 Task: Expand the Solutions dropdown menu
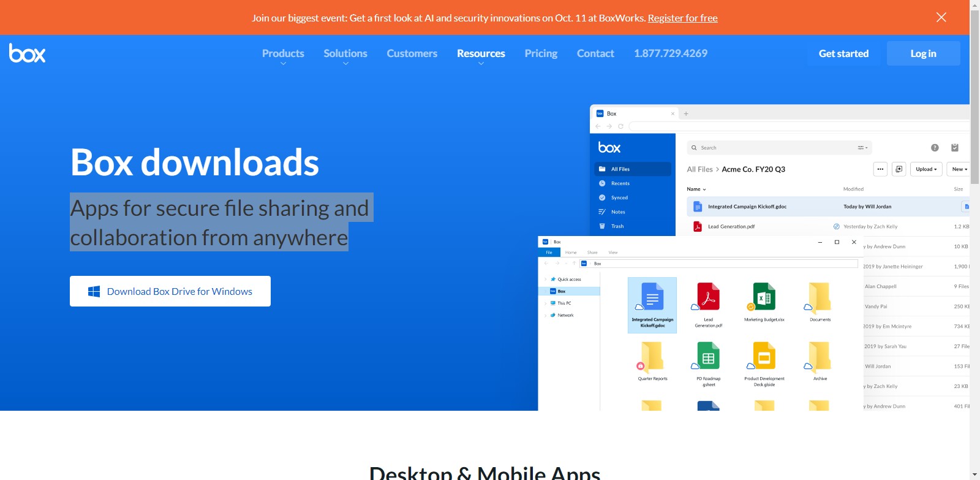point(345,54)
